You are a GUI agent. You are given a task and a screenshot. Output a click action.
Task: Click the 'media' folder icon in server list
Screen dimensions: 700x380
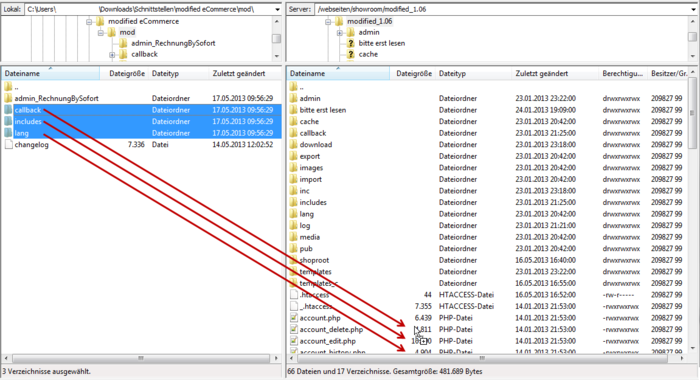click(x=293, y=237)
